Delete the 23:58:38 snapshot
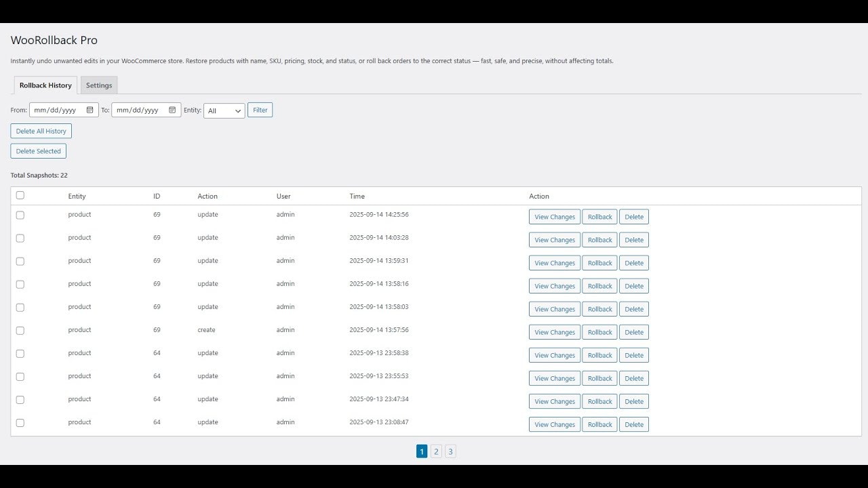The image size is (868, 488). tap(634, 355)
